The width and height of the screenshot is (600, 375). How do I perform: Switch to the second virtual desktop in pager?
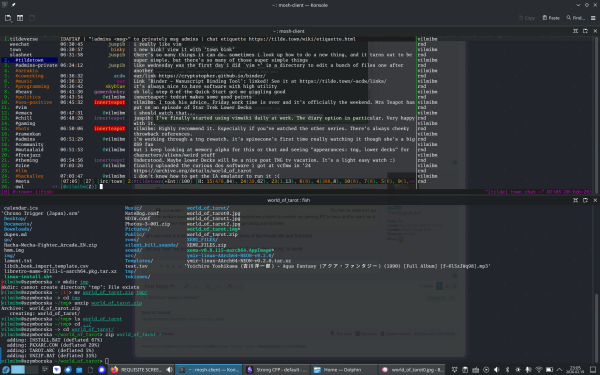tap(32, 370)
